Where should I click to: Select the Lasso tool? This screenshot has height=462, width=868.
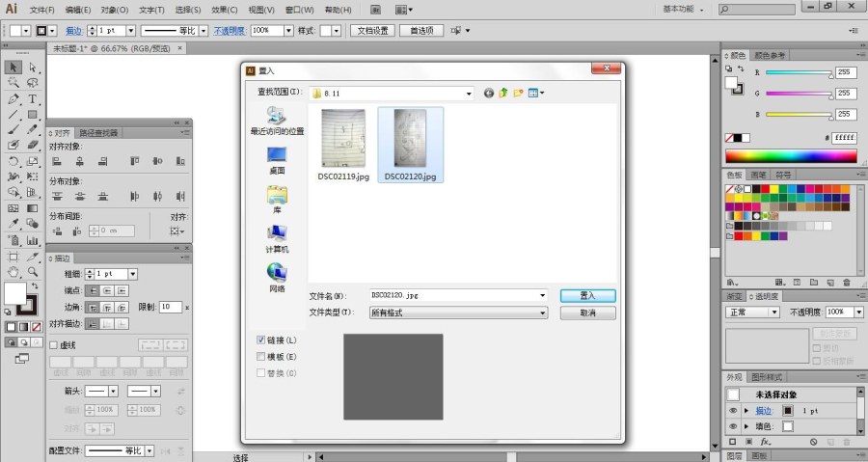(33, 82)
